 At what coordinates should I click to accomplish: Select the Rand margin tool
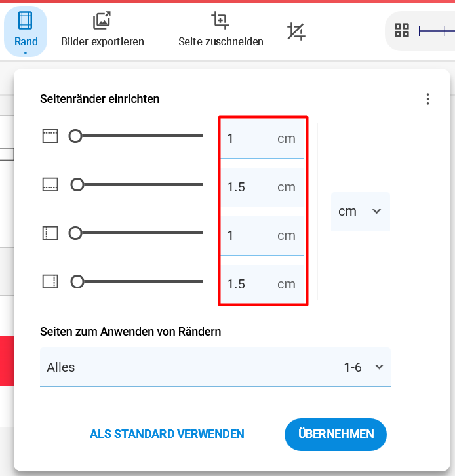[x=25, y=30]
